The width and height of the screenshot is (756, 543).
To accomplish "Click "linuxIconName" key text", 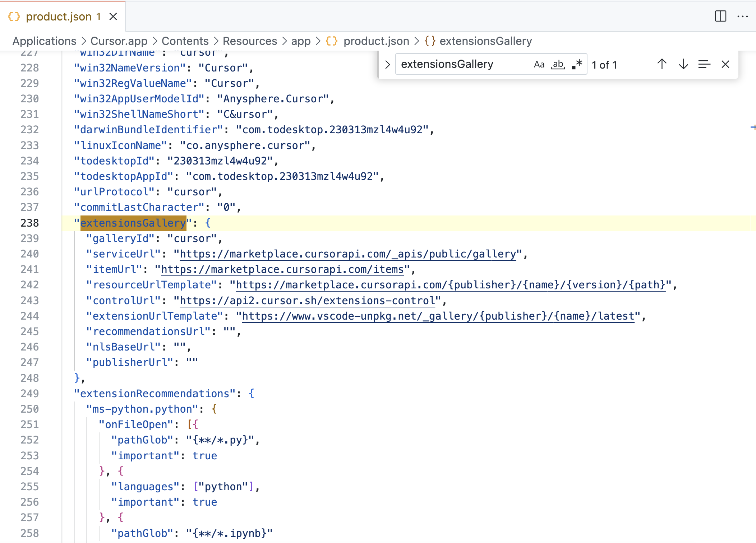I will [x=121, y=145].
